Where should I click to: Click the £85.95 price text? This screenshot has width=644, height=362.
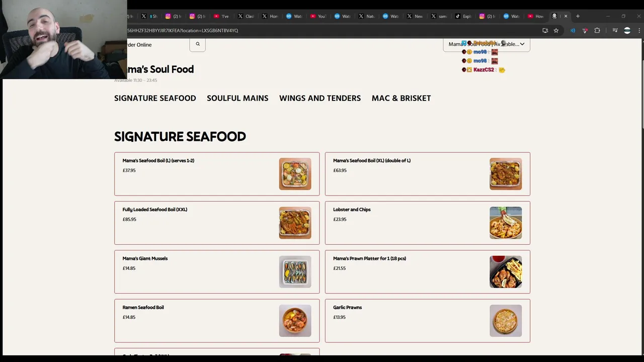click(x=129, y=219)
